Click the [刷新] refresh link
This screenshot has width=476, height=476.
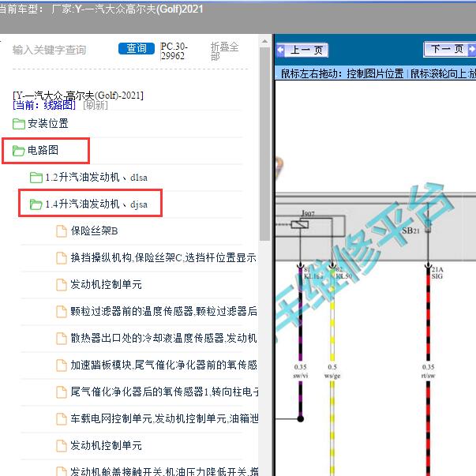point(96,105)
